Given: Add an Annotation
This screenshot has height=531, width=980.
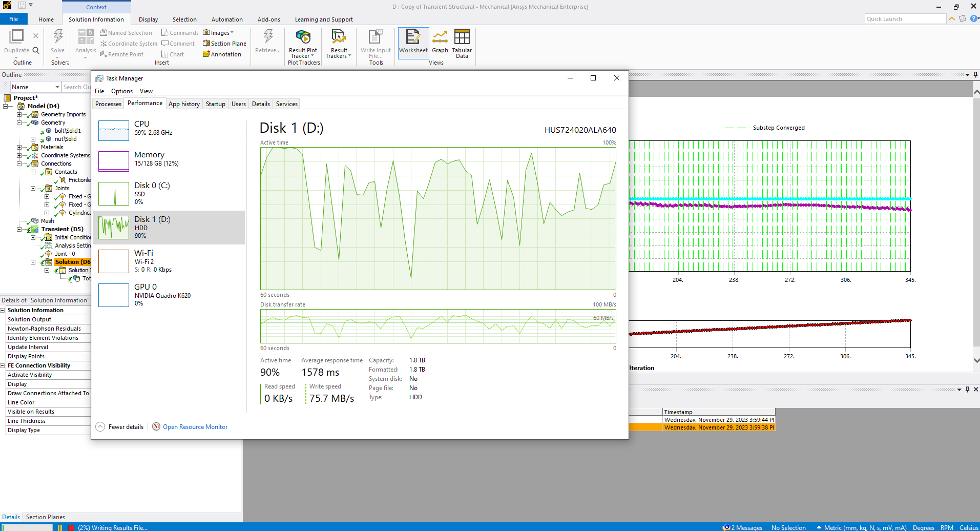Looking at the screenshot, I should coord(222,54).
